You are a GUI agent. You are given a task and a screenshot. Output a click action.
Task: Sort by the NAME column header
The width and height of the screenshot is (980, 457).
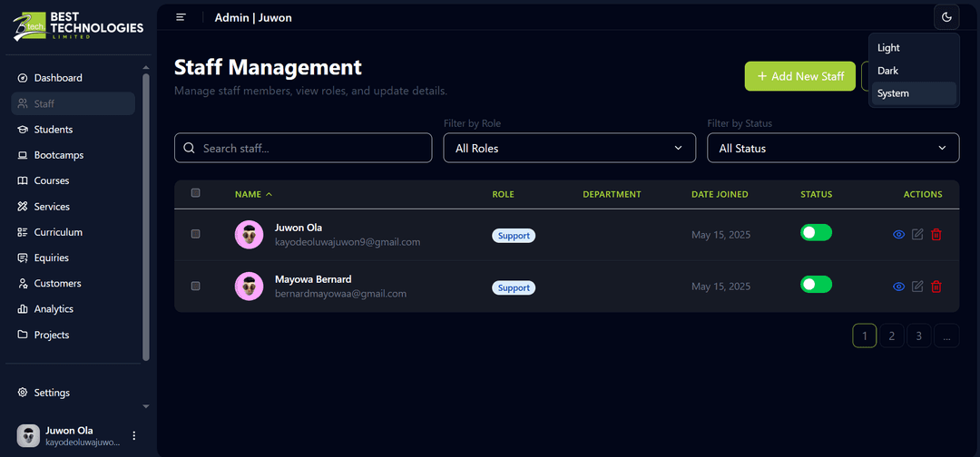tap(254, 194)
